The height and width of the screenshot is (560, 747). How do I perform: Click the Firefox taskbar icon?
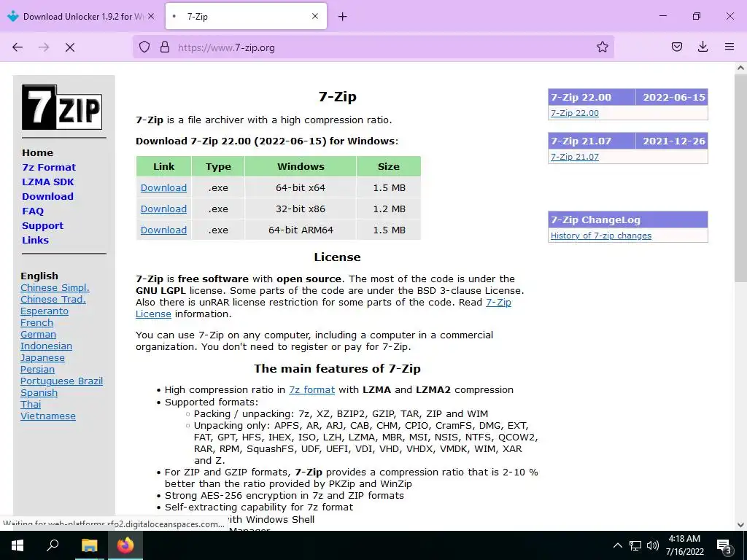tap(125, 545)
